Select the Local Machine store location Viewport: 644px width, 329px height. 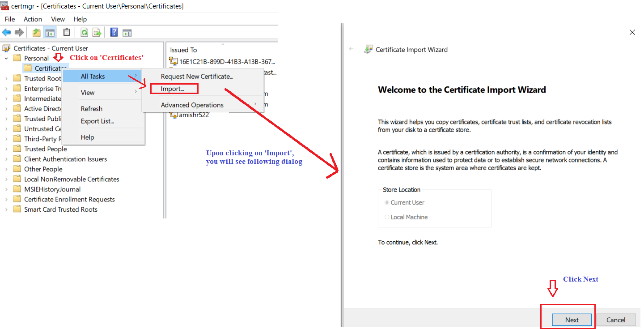click(387, 217)
